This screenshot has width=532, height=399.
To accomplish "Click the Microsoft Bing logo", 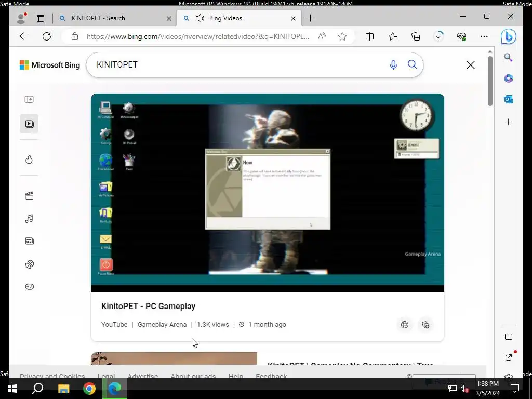I will pyautogui.click(x=50, y=65).
